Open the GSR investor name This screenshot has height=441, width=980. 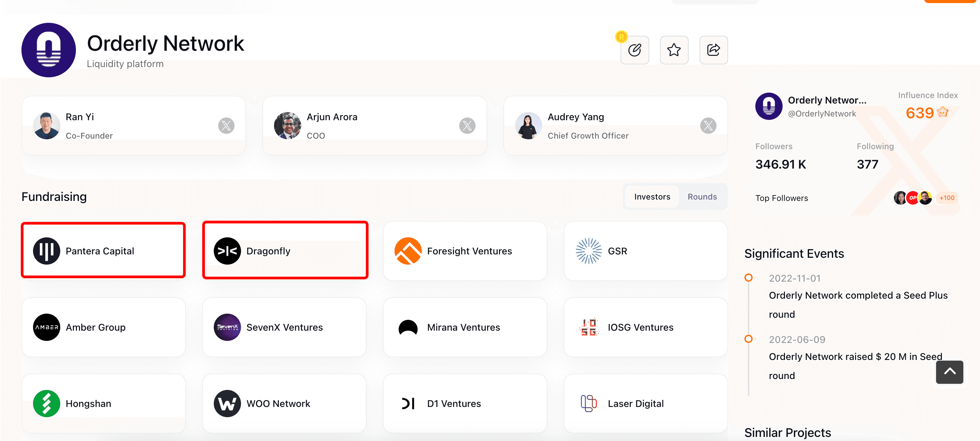[x=617, y=251]
